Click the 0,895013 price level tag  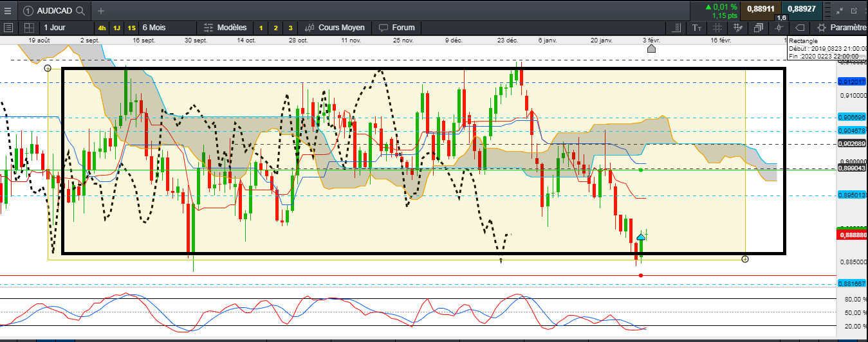(x=853, y=195)
